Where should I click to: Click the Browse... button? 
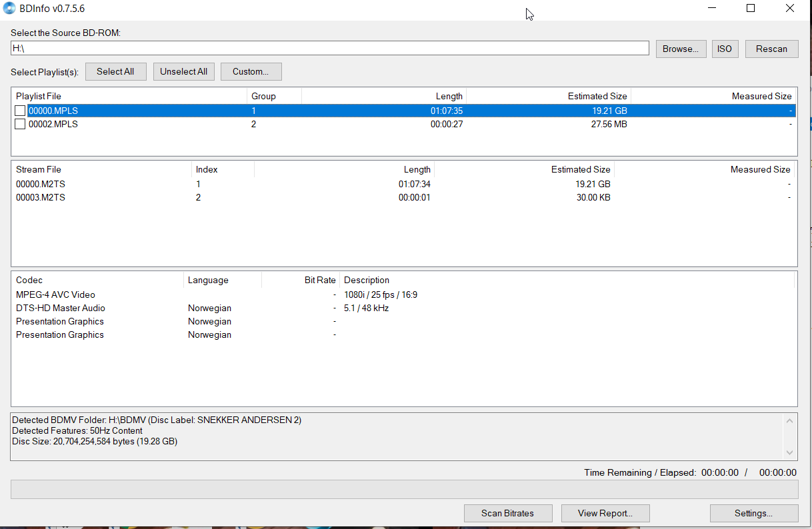tap(681, 49)
